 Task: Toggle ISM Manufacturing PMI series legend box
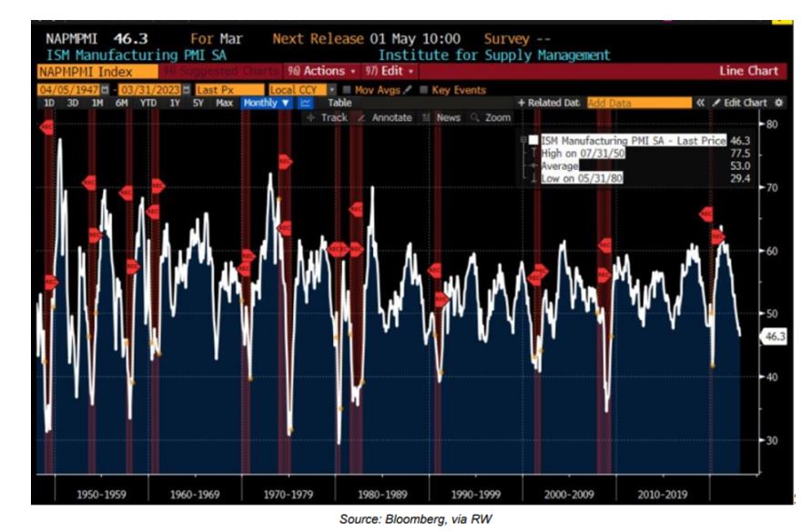point(533,140)
